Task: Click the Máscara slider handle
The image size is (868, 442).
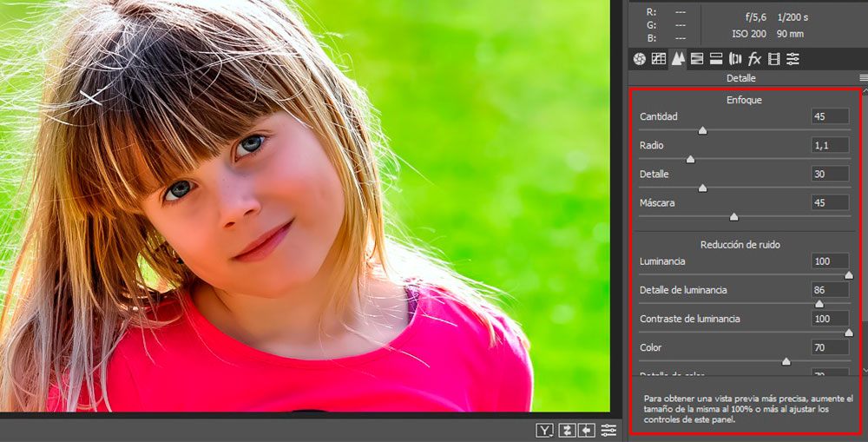Action: point(733,217)
